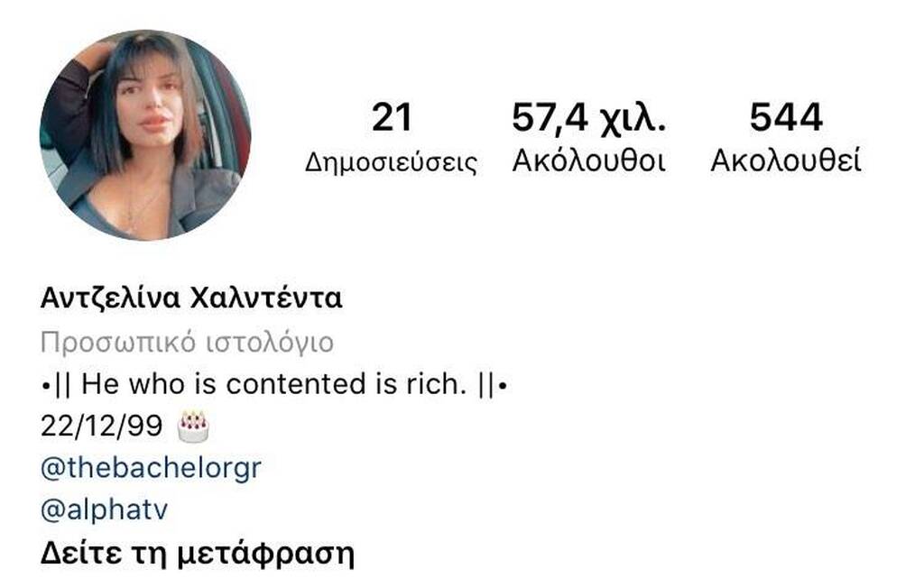Click Δείτε τη μετάφραση to translate bio
Screen dimensions: 924x587
(198, 554)
